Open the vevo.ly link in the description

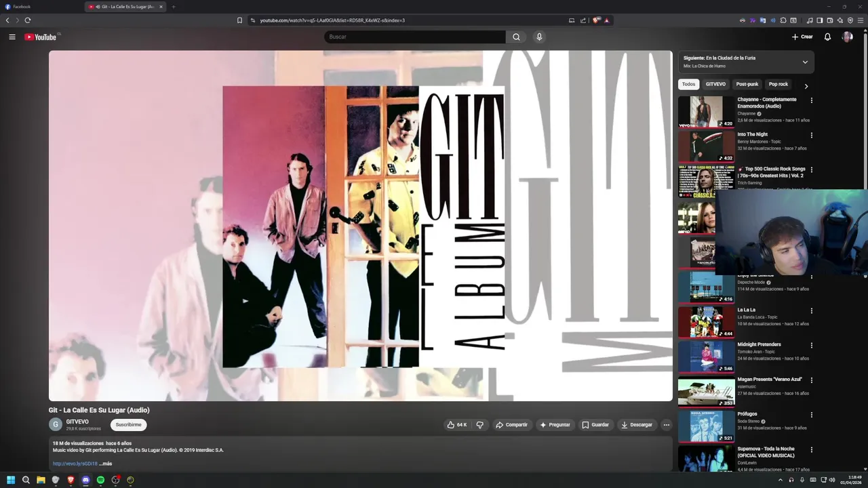click(x=75, y=464)
